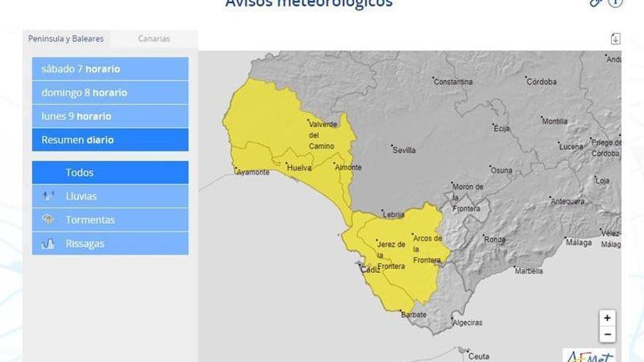Click the Arcos de la Frontera label

pyautogui.click(x=427, y=249)
